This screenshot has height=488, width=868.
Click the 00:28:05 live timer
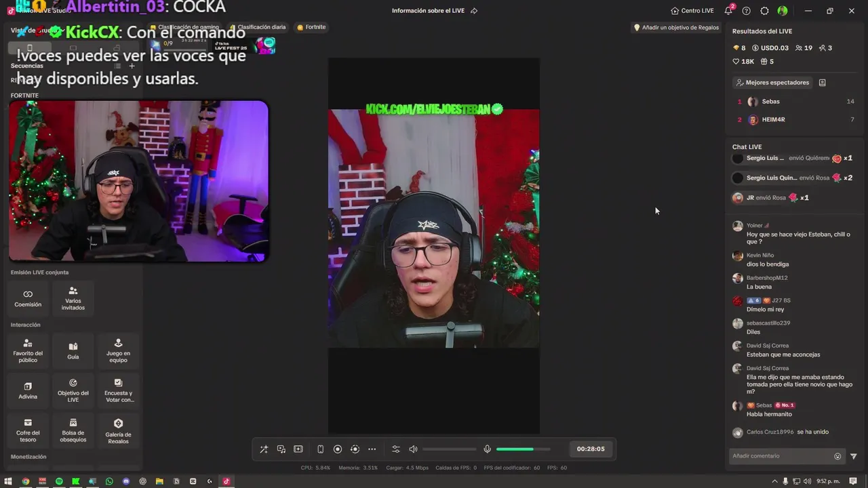click(591, 449)
